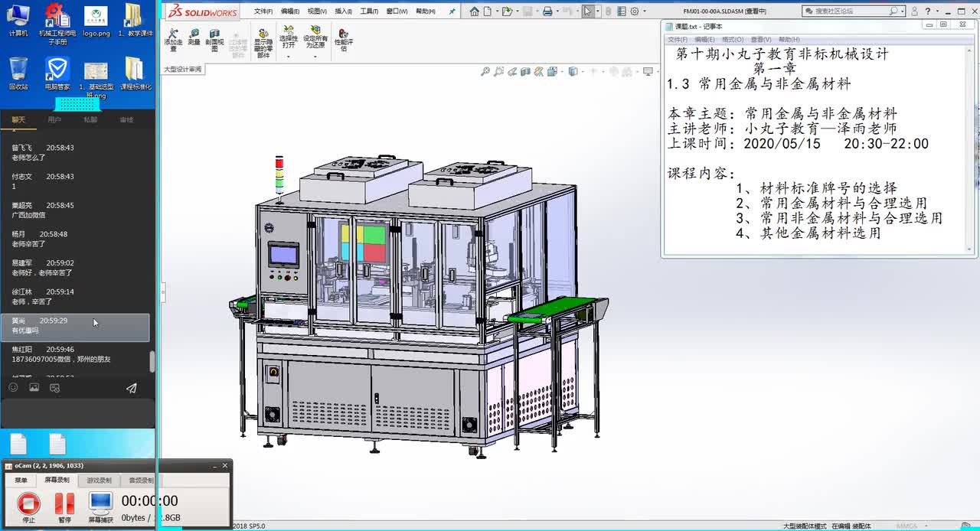Select the 计算机 desktop icon
The image size is (980, 531).
[18, 21]
